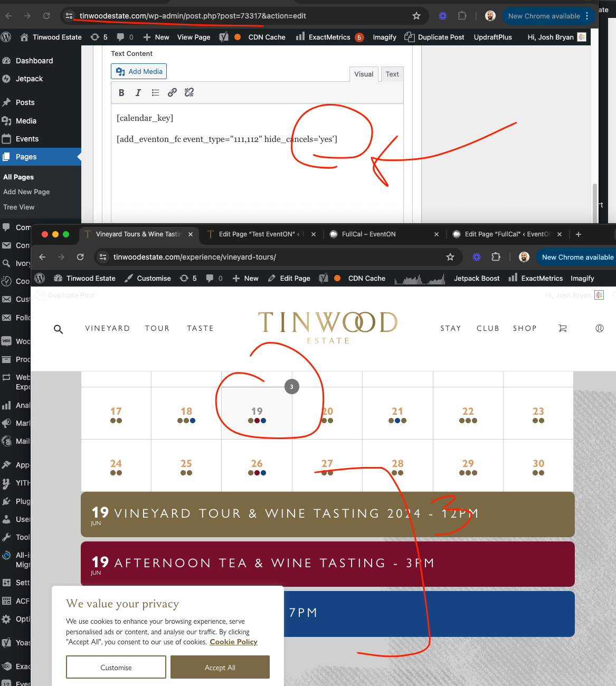Switch to the Visual editor tab
616x686 pixels.
364,74
